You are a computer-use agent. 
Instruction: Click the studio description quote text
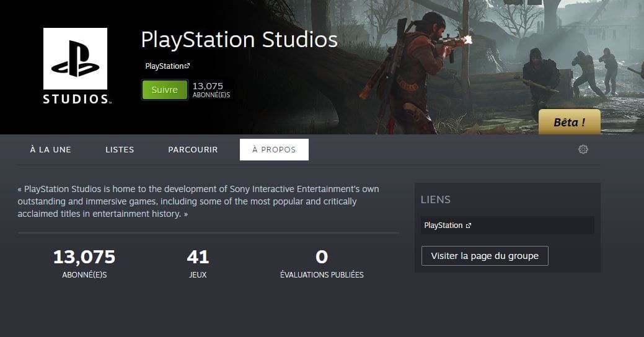click(x=198, y=201)
